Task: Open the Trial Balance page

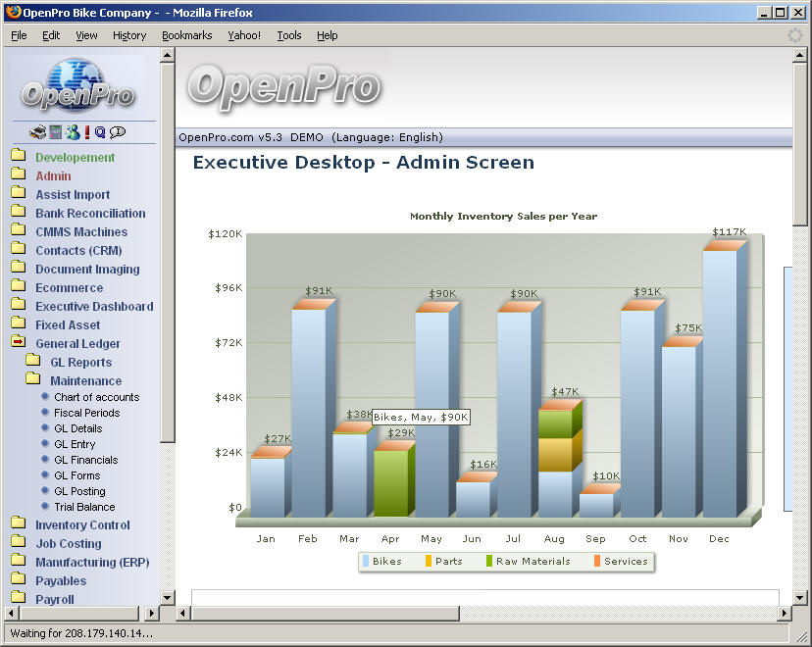Action: (x=87, y=507)
